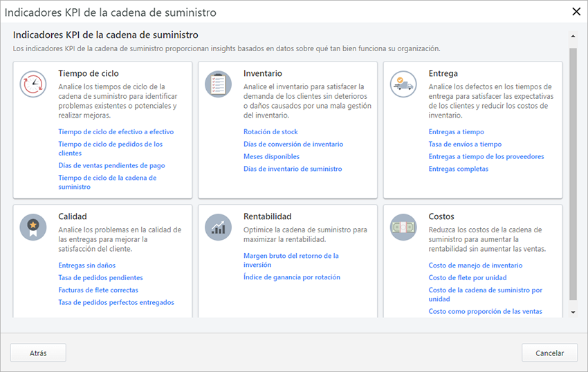Screen dimensions: 588x372
Task: Choose the Meses disponibles link
Action: pos(271,156)
